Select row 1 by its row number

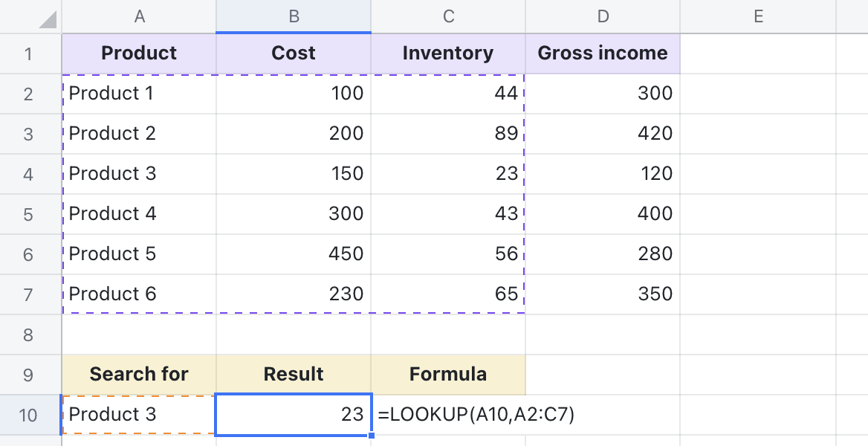tap(29, 53)
